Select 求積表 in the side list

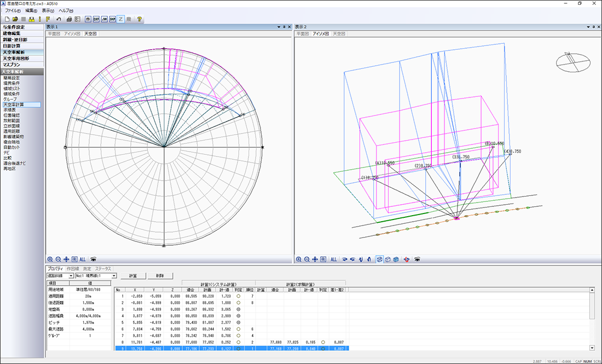click(10, 110)
